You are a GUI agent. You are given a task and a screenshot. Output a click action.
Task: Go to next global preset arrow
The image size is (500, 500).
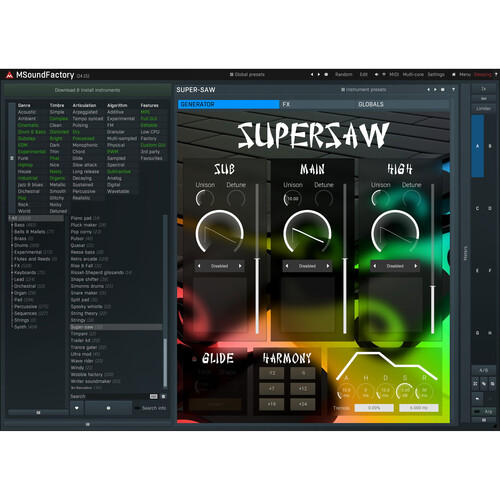319,75
